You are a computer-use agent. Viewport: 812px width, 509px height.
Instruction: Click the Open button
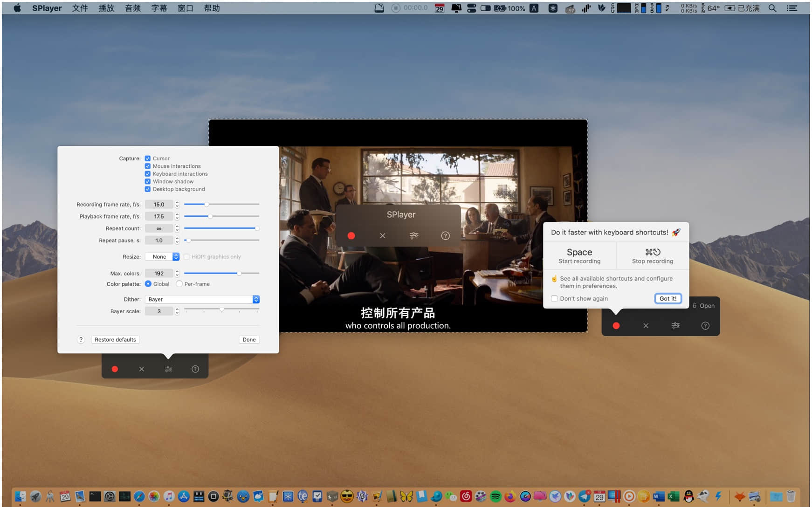pos(703,306)
